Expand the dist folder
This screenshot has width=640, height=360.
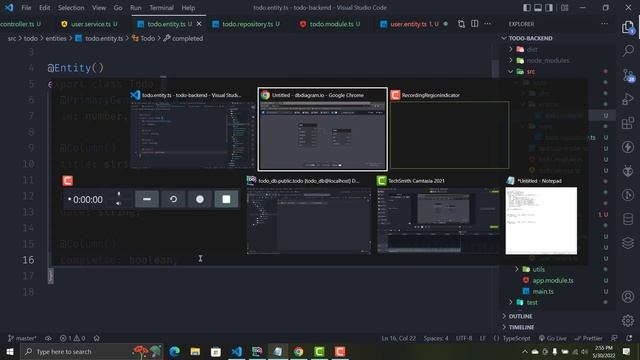click(511, 49)
